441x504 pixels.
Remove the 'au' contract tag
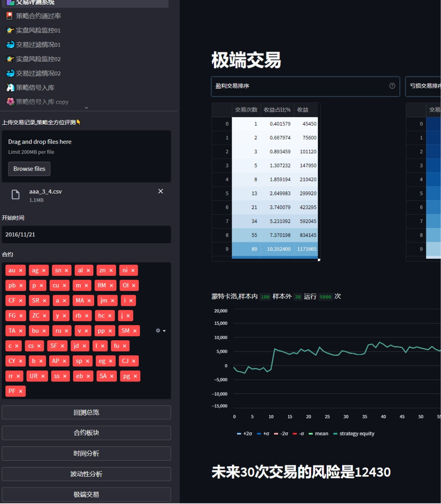[x=21, y=270]
